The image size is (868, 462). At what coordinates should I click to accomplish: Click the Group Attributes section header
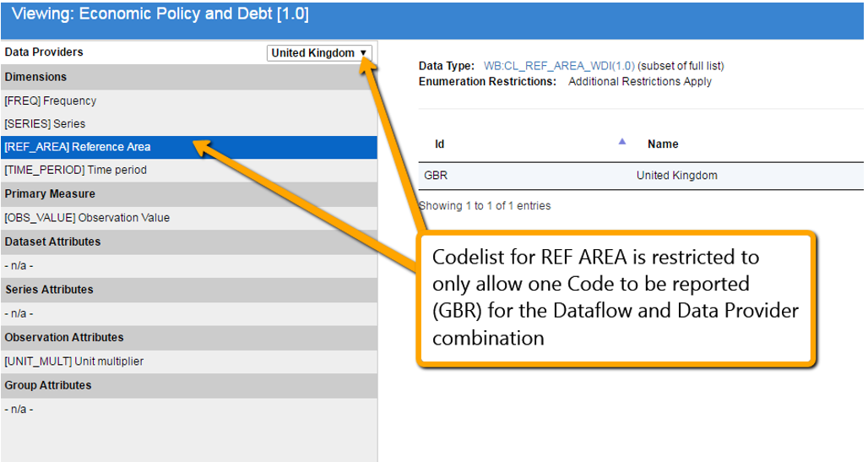48,385
